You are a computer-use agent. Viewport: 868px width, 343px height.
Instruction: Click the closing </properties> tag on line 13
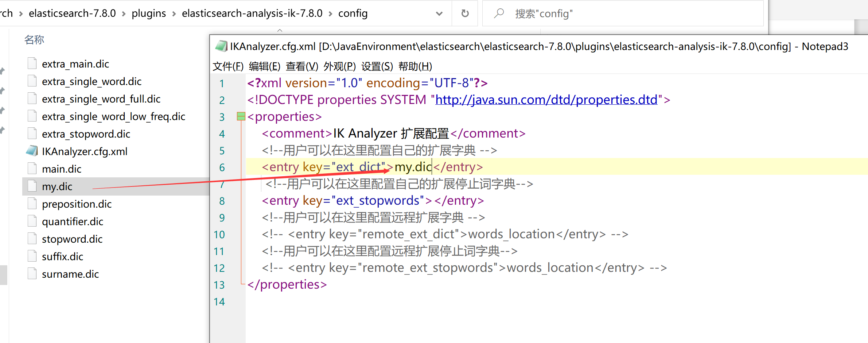point(287,285)
